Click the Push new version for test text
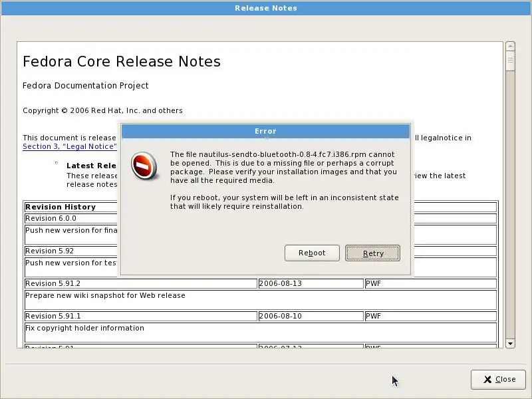 click(x=71, y=263)
